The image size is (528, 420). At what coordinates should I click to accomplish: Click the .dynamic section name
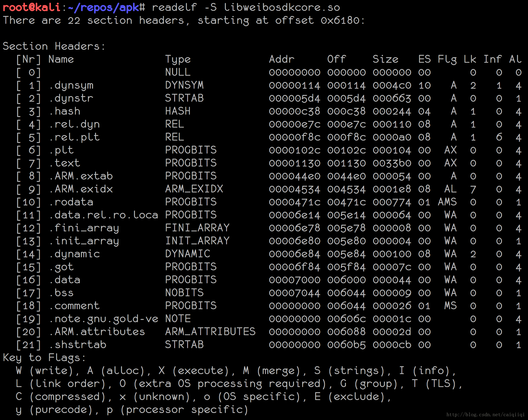pos(75,254)
